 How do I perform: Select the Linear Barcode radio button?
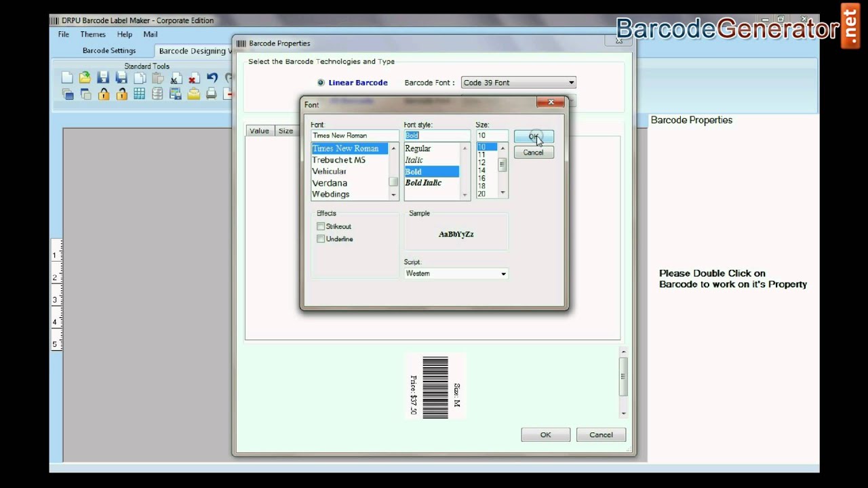pyautogui.click(x=321, y=83)
